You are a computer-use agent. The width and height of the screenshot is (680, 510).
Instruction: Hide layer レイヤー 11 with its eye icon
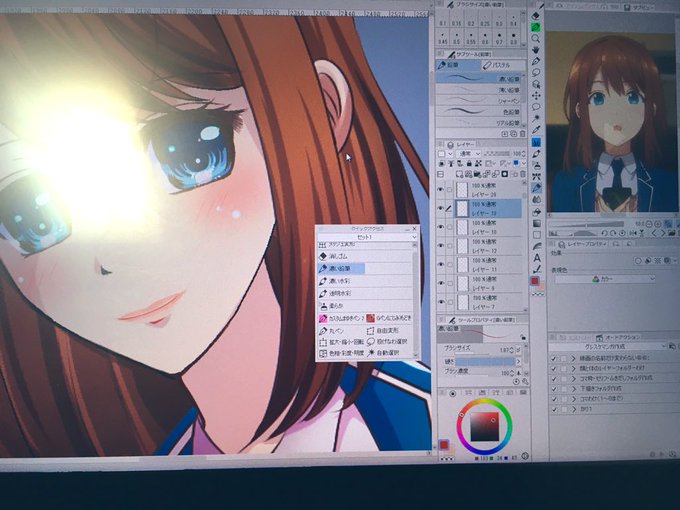coord(441,264)
